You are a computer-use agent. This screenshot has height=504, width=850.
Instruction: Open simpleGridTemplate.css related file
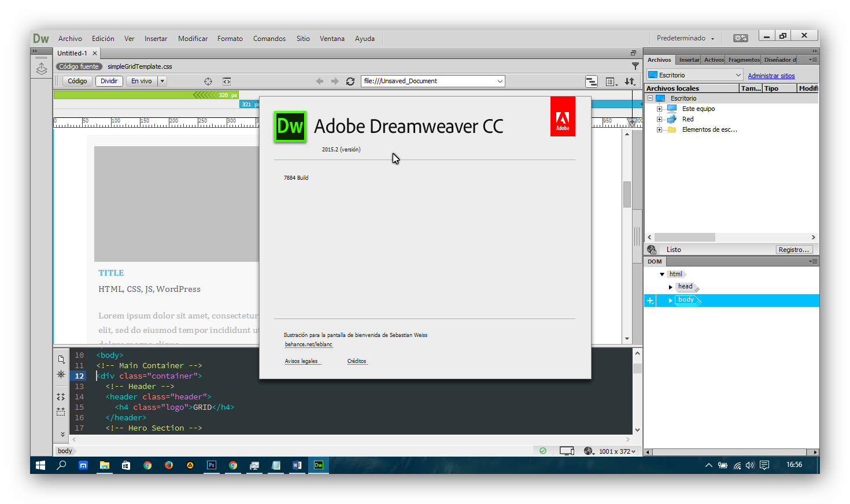click(x=140, y=66)
